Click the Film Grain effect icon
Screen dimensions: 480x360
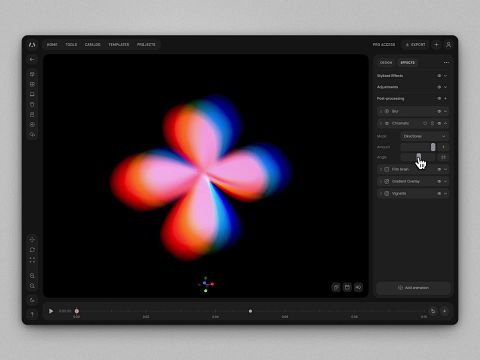[x=387, y=169]
